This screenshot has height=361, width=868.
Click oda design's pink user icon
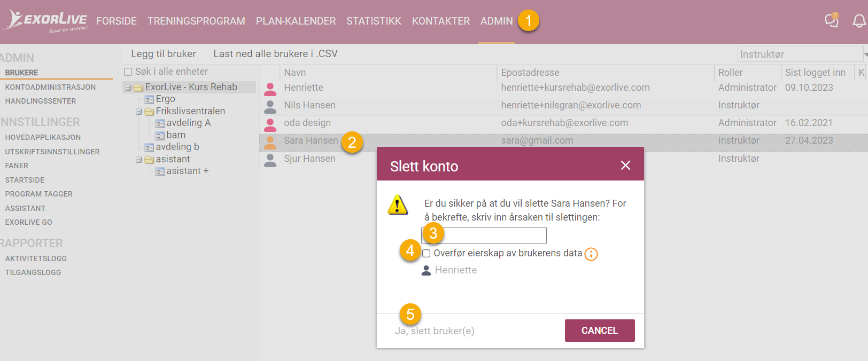point(270,124)
